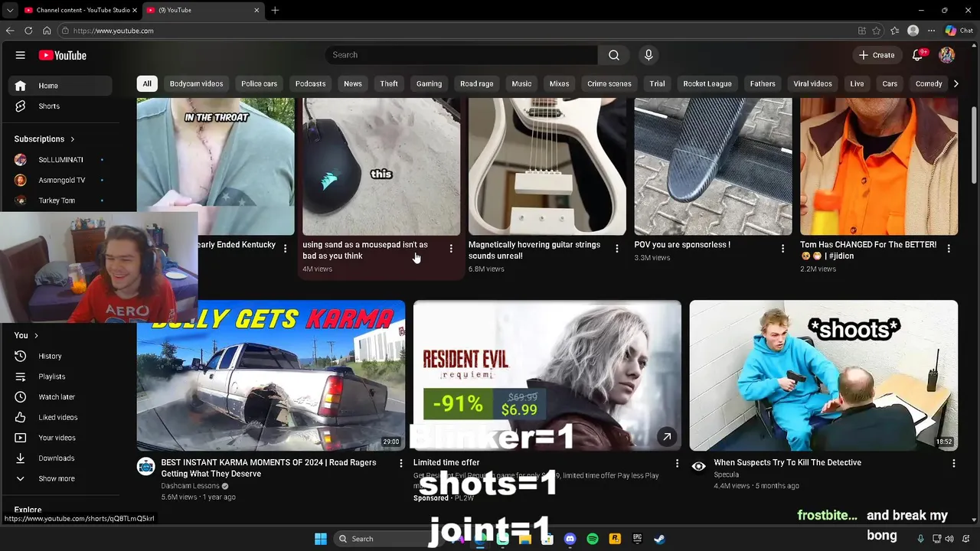Open more options for Tom Has CHANGED short
980x551 pixels.
click(x=949, y=249)
